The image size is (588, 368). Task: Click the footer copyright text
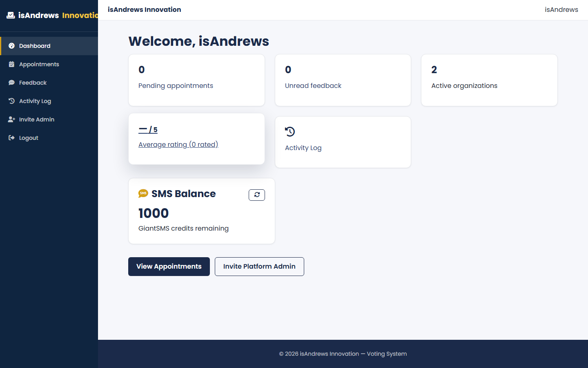[x=343, y=354]
